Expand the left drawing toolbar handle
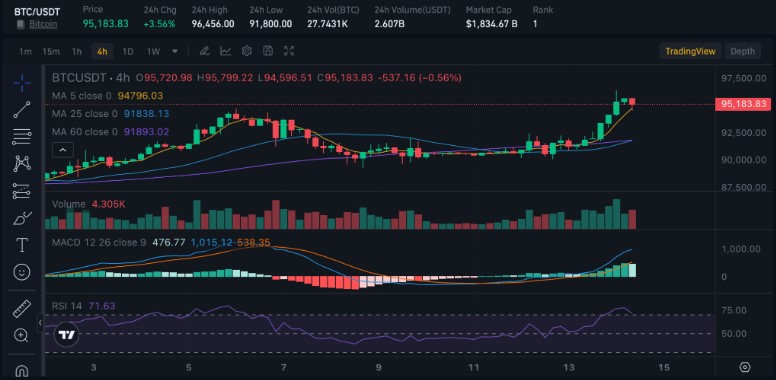 coord(40,323)
